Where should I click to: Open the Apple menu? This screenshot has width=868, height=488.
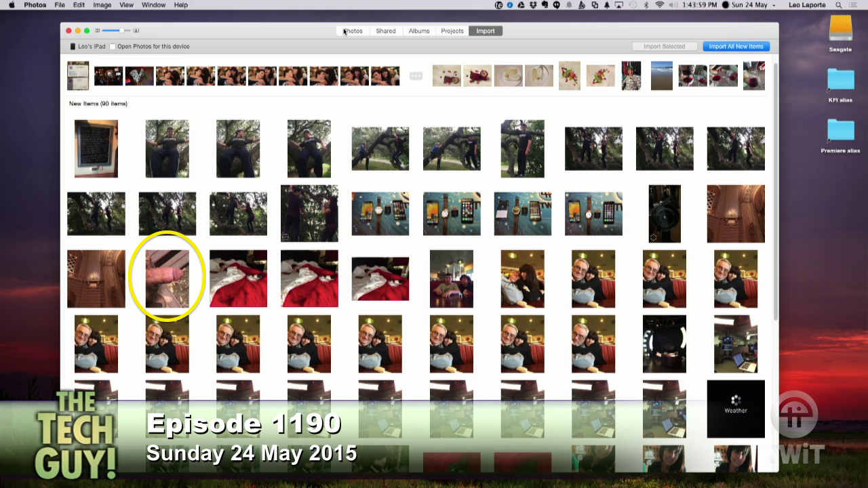coord(12,5)
